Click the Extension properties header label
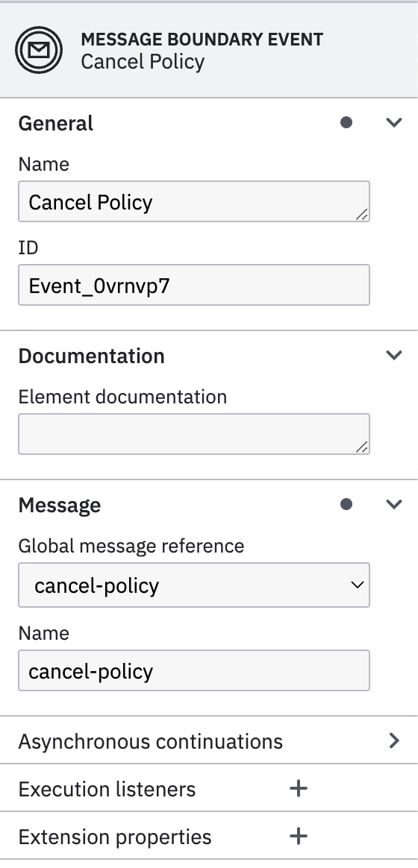The height and width of the screenshot is (868, 418). [115, 837]
